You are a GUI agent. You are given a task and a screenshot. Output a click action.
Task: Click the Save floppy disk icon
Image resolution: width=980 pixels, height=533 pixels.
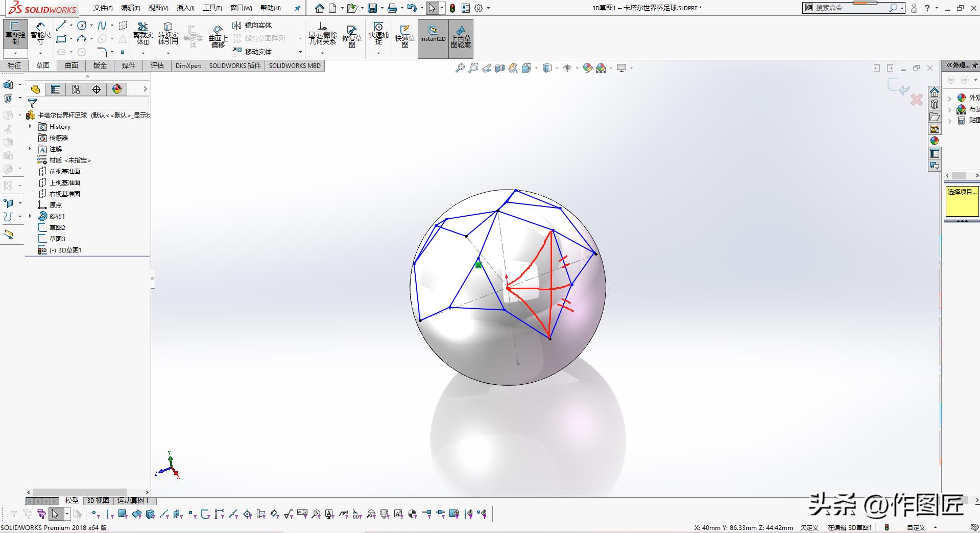pos(372,8)
